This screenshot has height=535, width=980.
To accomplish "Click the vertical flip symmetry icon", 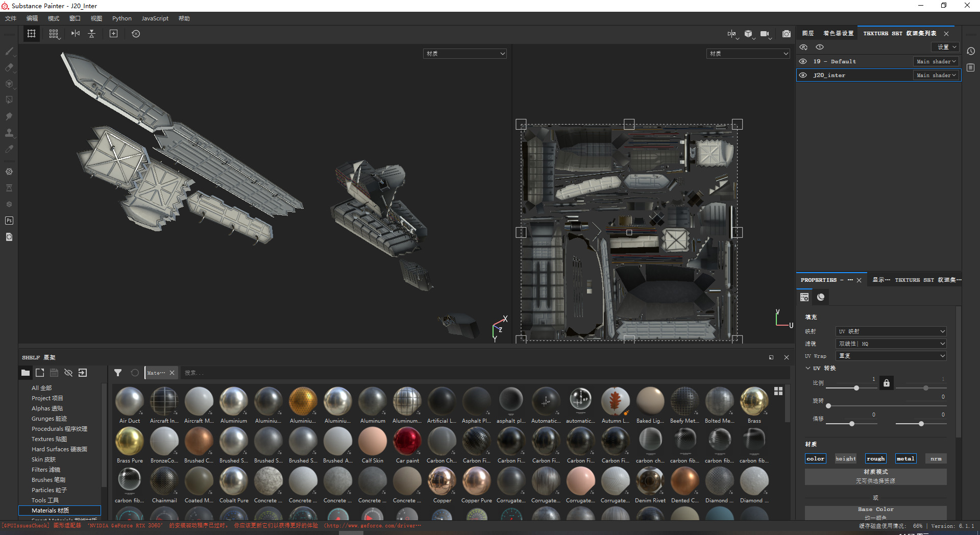I will click(92, 34).
